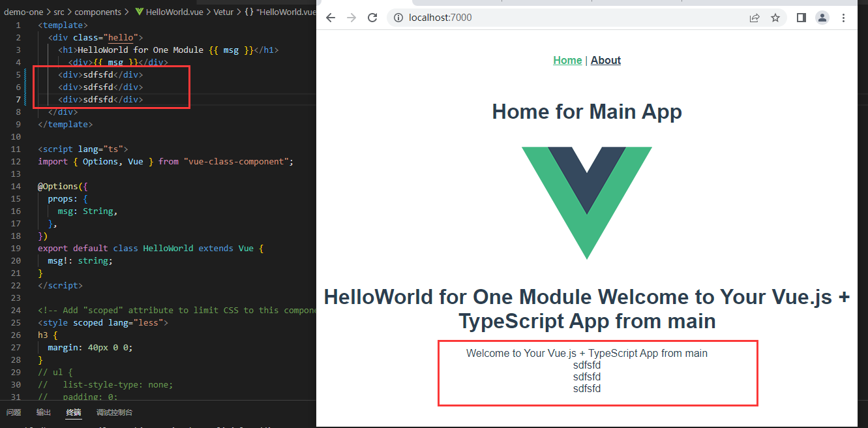
Task: Click line 7 sdfsfd div in editor
Action: tap(100, 99)
